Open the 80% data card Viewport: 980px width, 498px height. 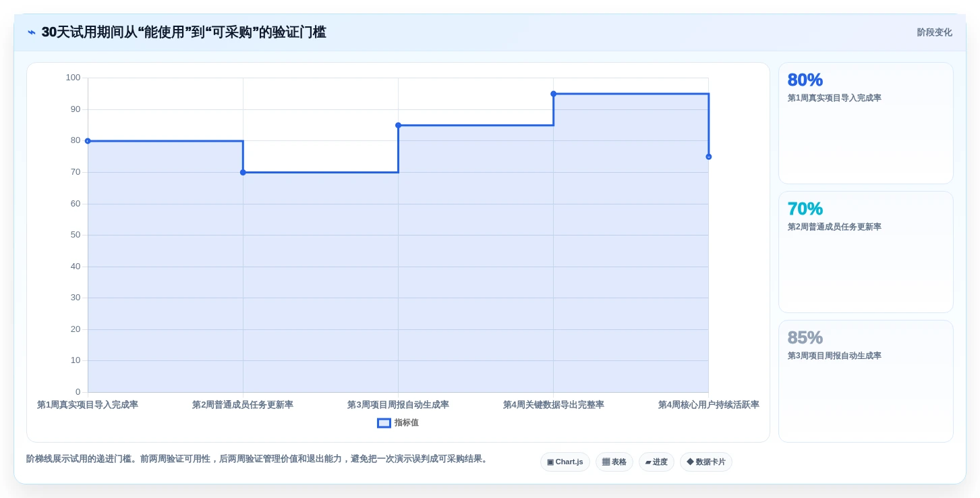866,123
